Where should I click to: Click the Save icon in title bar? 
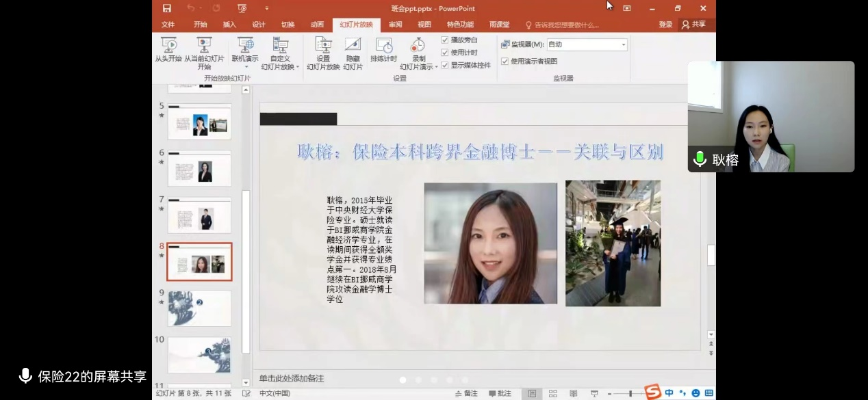coord(167,8)
